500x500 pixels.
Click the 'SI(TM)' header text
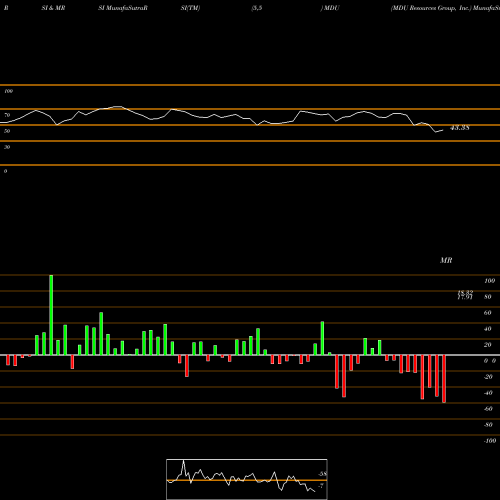point(190,8)
